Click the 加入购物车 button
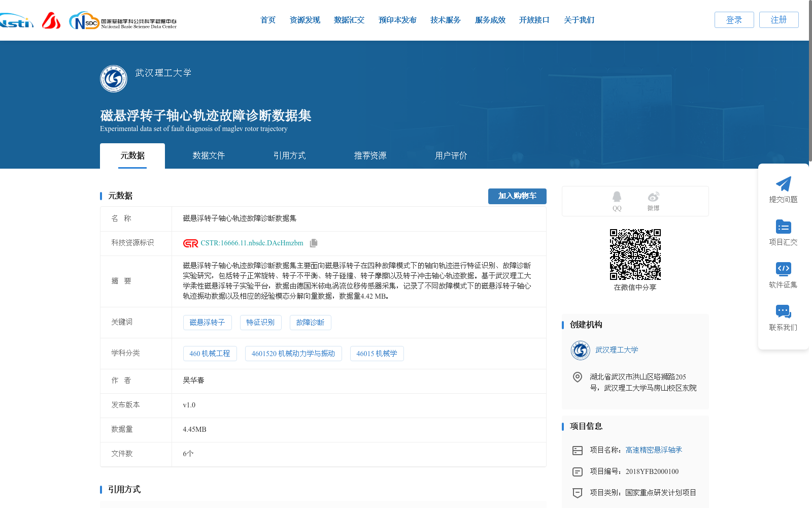Screen dimensions: 812x508 (517, 196)
